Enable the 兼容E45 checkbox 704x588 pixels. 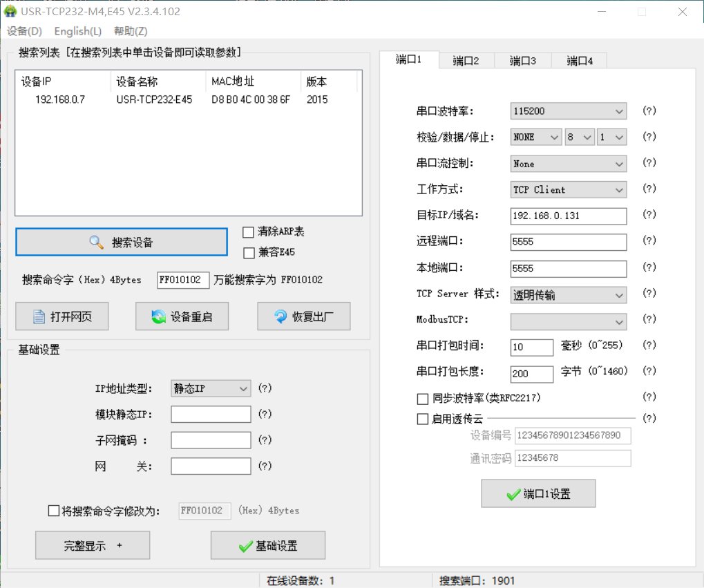point(249,253)
